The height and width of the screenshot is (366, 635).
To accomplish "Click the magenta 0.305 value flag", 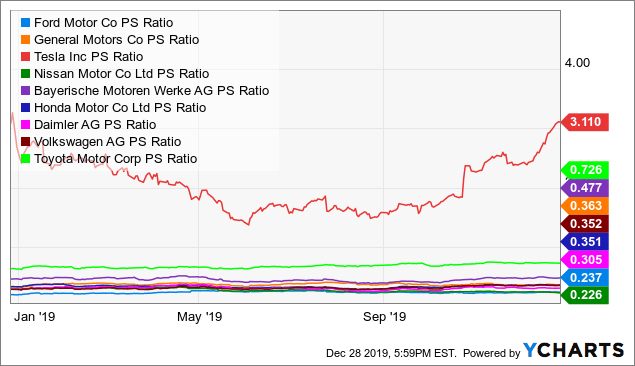I will click(x=585, y=260).
